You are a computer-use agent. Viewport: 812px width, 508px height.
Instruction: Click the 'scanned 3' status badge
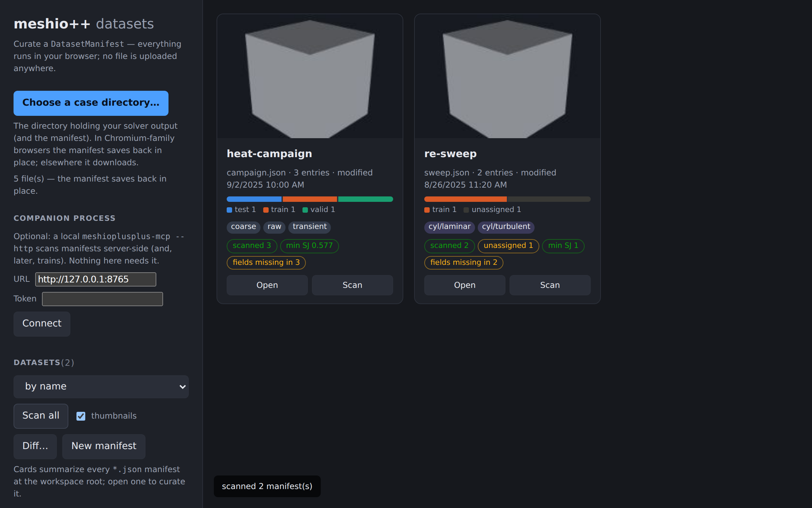point(252,246)
